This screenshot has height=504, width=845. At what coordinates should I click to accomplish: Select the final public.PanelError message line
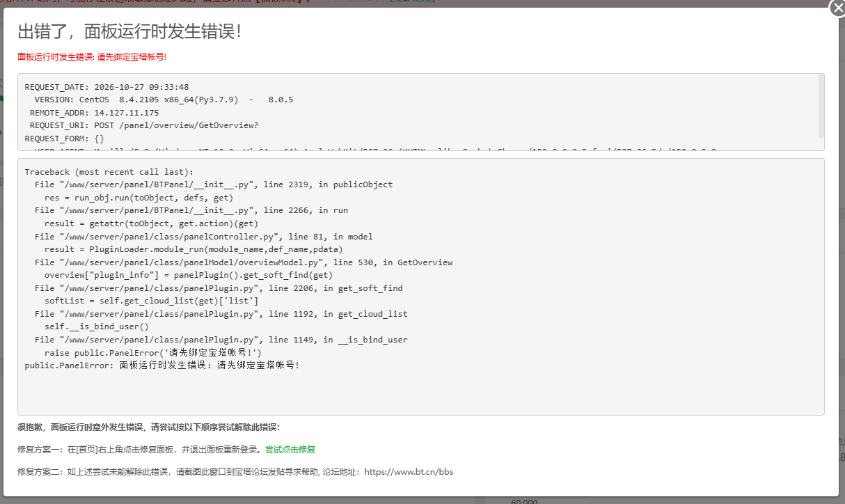click(162, 365)
